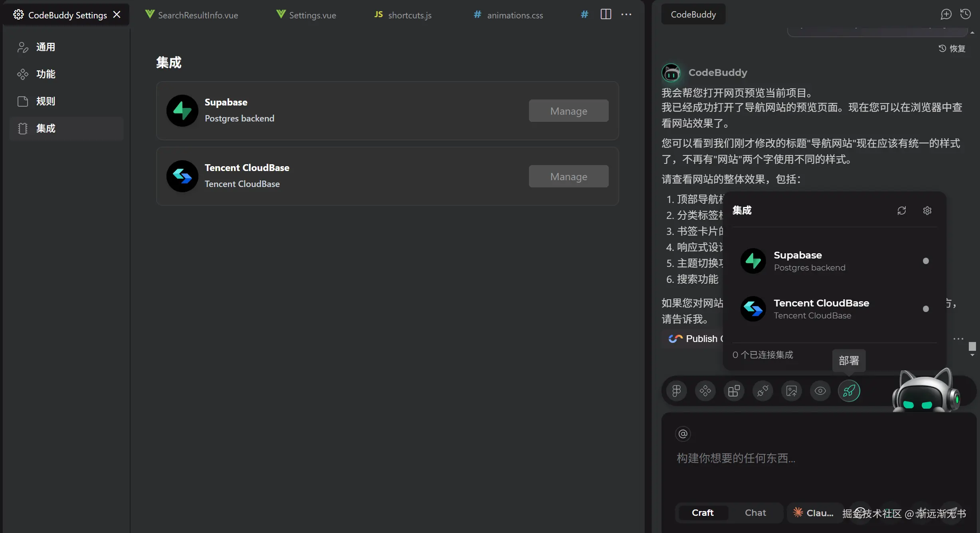This screenshot has height=533, width=980.
Task: Open the plug integrations icon
Action: [x=762, y=391]
